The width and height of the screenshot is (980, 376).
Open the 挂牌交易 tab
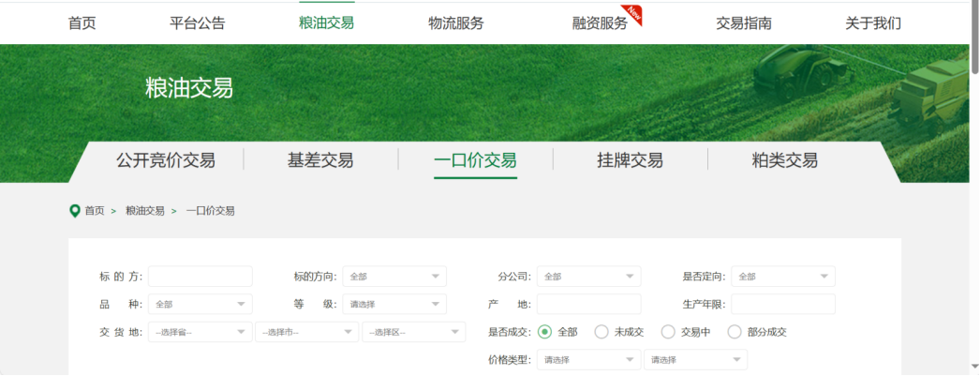click(630, 160)
